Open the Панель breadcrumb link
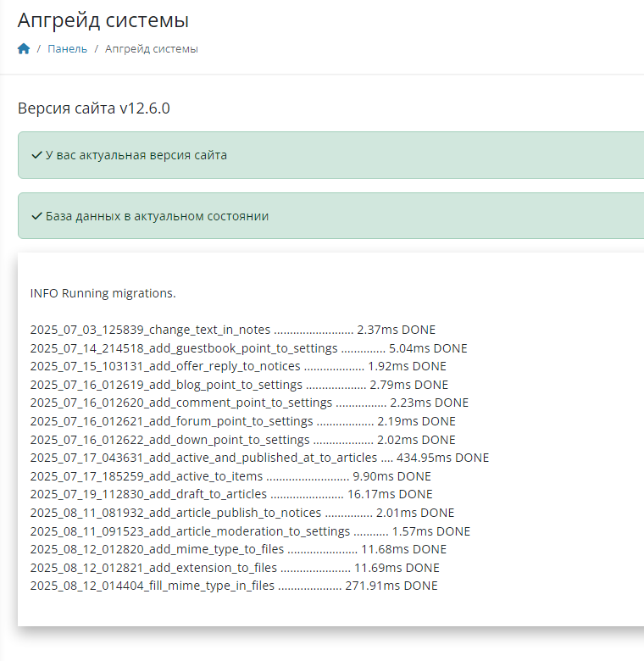 [67, 49]
